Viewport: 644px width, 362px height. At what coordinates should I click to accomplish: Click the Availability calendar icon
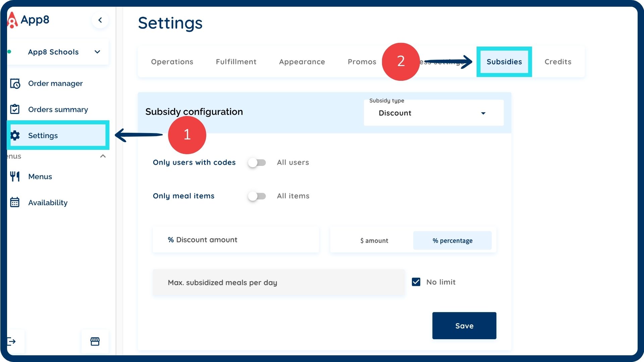[15, 202]
